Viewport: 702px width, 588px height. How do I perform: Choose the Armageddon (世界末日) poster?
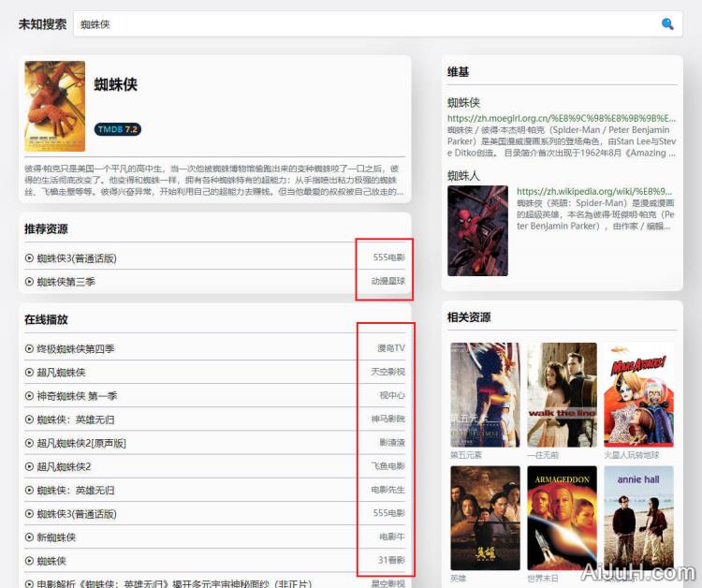(562, 518)
